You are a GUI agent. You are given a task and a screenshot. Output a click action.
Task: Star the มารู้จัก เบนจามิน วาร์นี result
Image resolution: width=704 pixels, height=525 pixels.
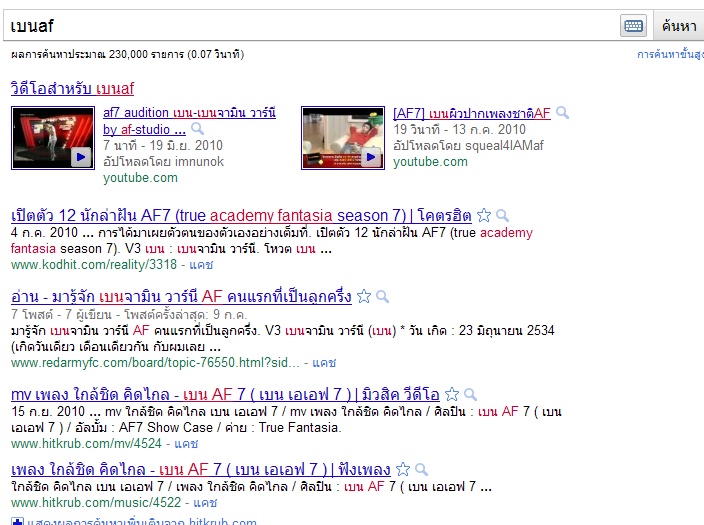click(364, 296)
